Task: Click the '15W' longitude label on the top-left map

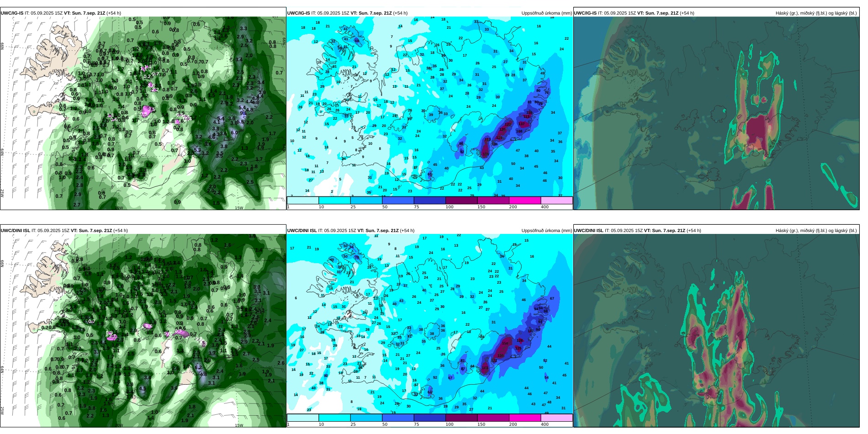Action: click(x=239, y=208)
